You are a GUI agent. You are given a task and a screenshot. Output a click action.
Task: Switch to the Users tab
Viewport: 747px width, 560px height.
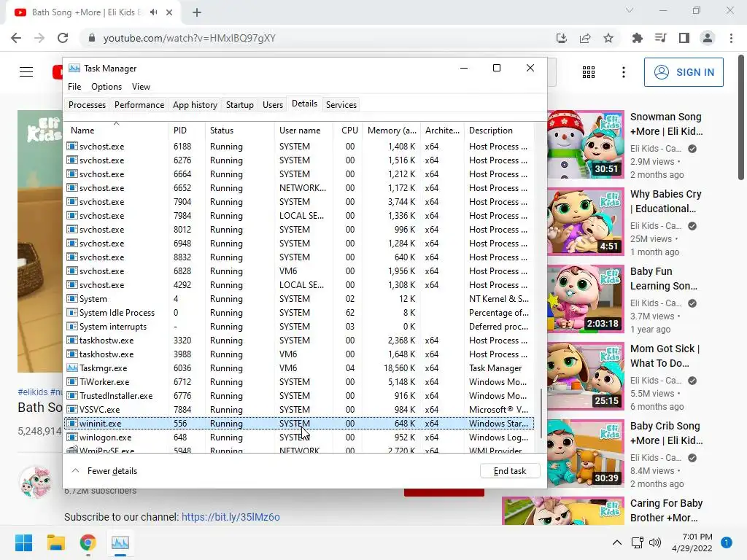tap(273, 105)
